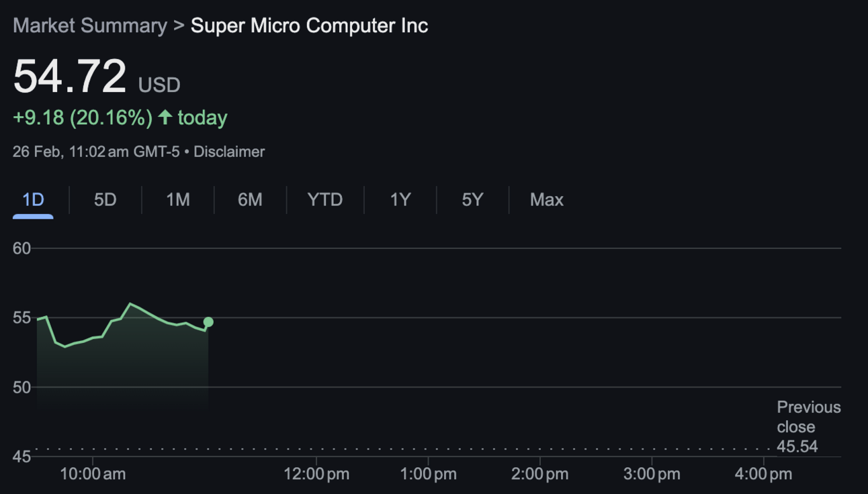Click the Super Micro Computer Inc title
Image resolution: width=868 pixels, height=494 pixels.
[310, 26]
